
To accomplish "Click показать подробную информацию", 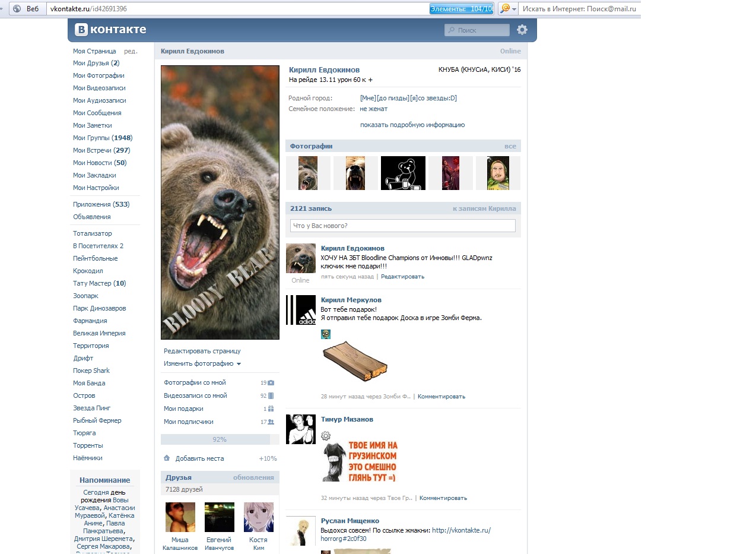I will [x=412, y=125].
